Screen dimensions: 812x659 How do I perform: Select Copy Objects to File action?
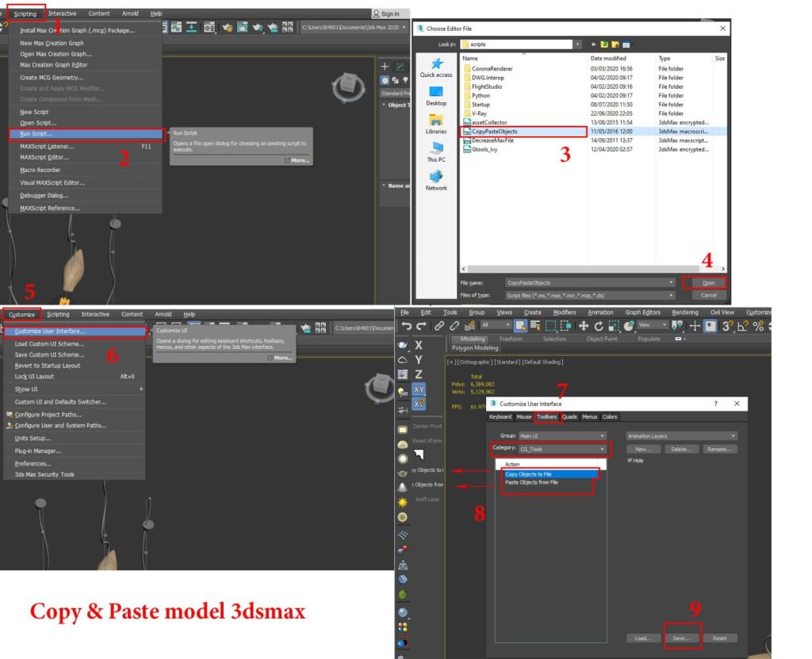(x=550, y=474)
